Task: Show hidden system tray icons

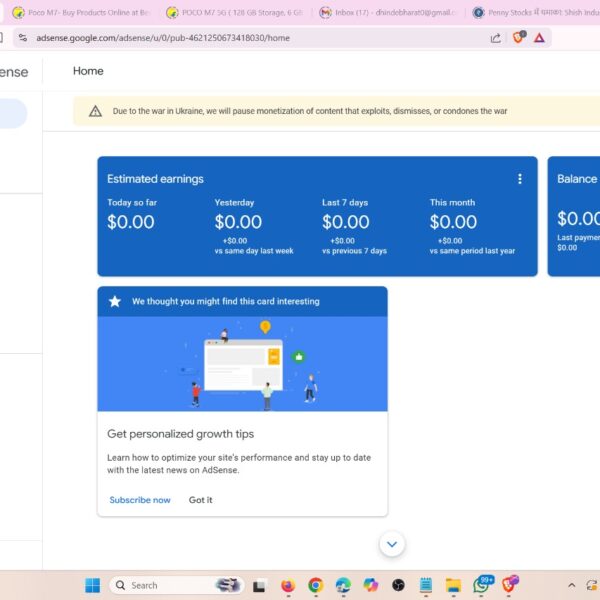Action: point(571,585)
